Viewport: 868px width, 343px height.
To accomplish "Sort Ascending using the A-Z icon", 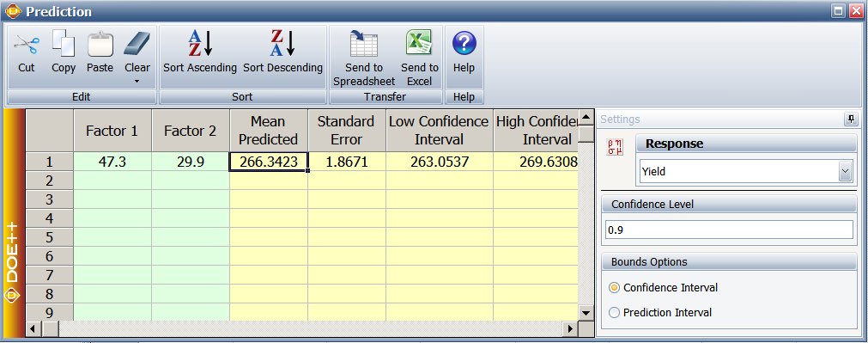I will 200,43.
